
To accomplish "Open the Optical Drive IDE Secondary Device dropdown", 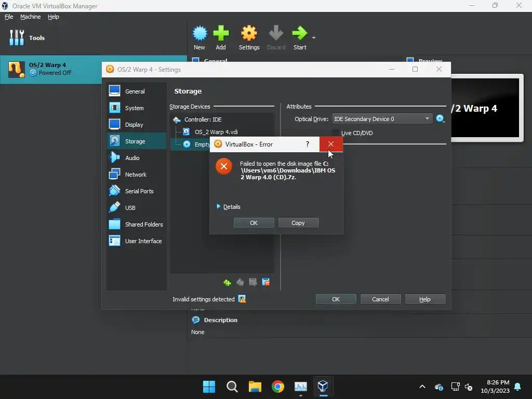I will click(382, 119).
